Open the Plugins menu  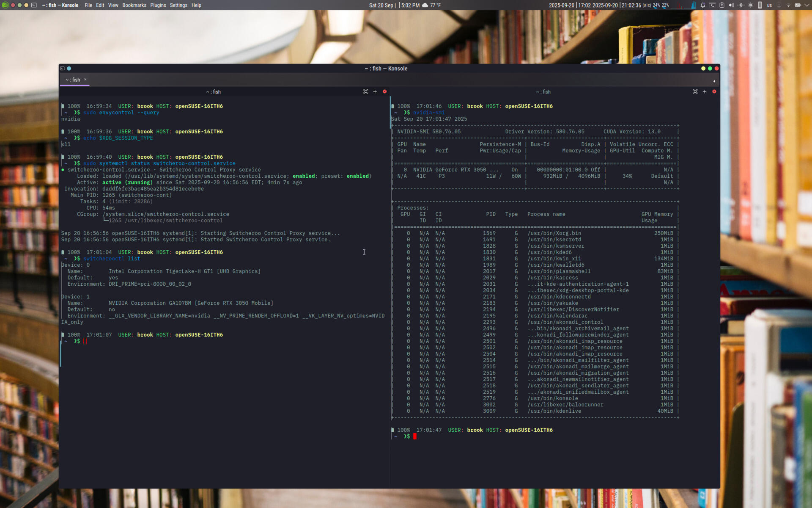[158, 5]
